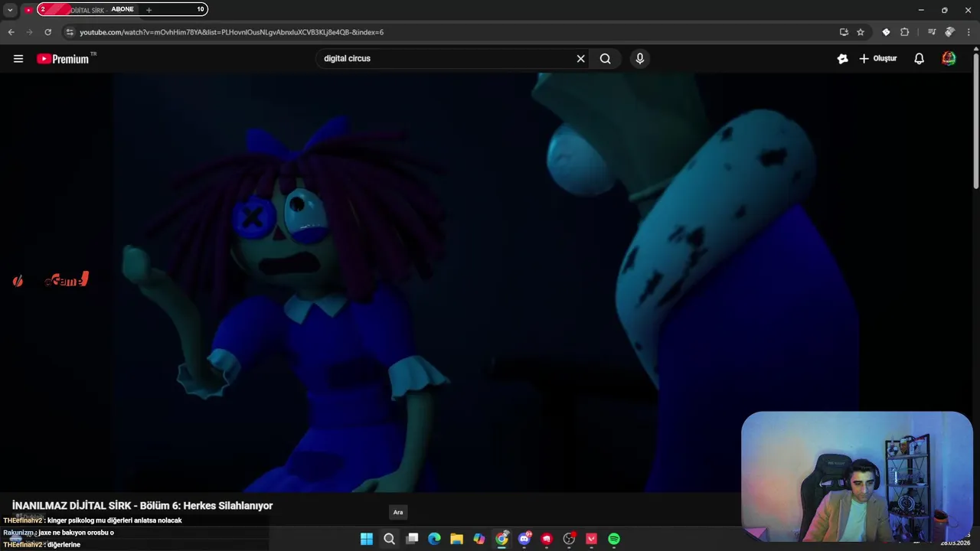Click the date 28.03.2026 in system tray

point(955,543)
